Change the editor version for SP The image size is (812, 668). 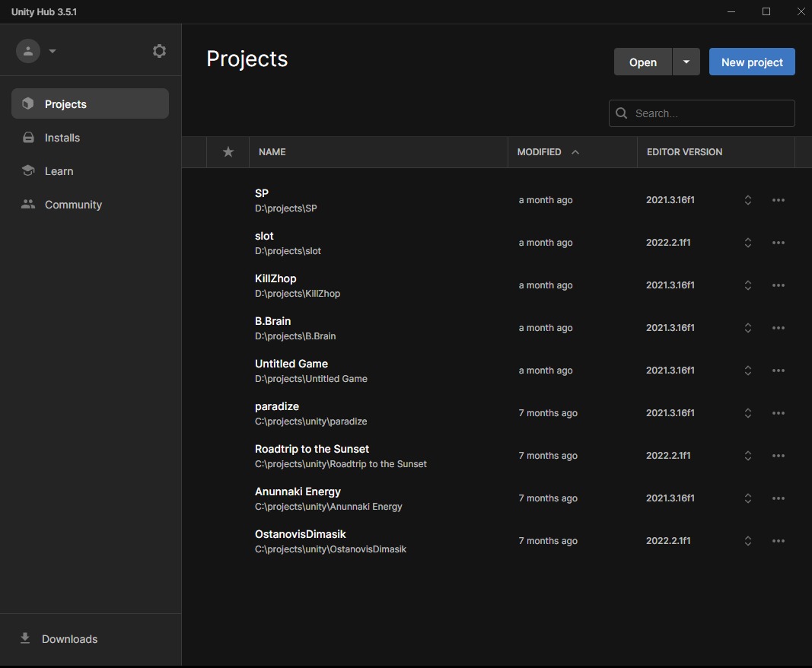[748, 200]
